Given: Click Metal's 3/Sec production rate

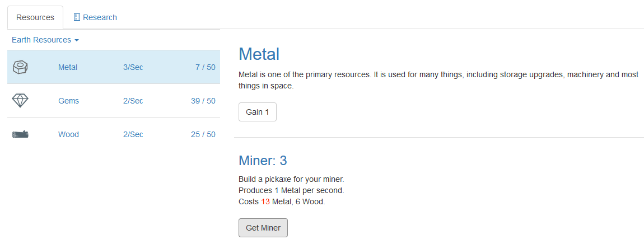Looking at the screenshot, I should point(133,67).
